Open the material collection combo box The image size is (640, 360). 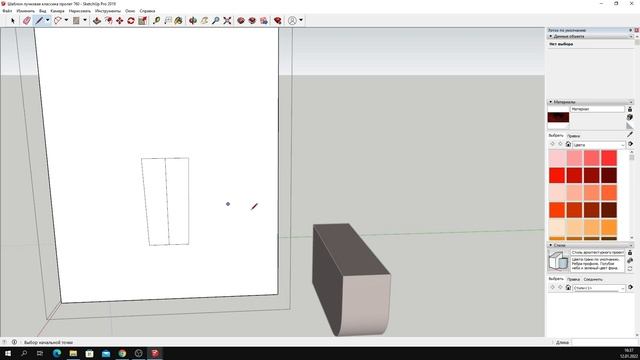[599, 144]
